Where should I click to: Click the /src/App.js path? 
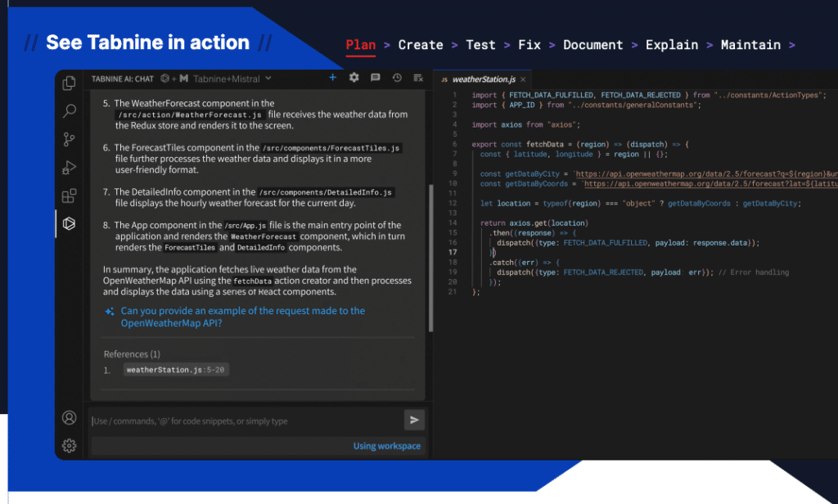point(246,226)
